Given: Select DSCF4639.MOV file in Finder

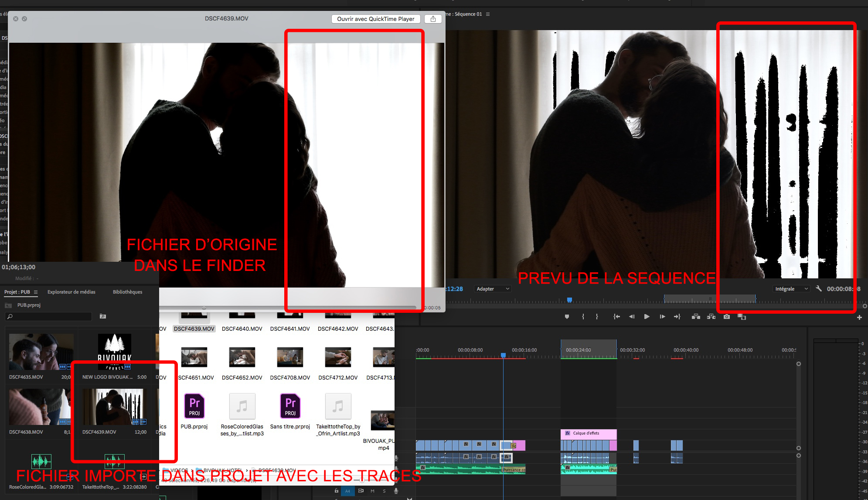Looking at the screenshot, I should click(194, 329).
